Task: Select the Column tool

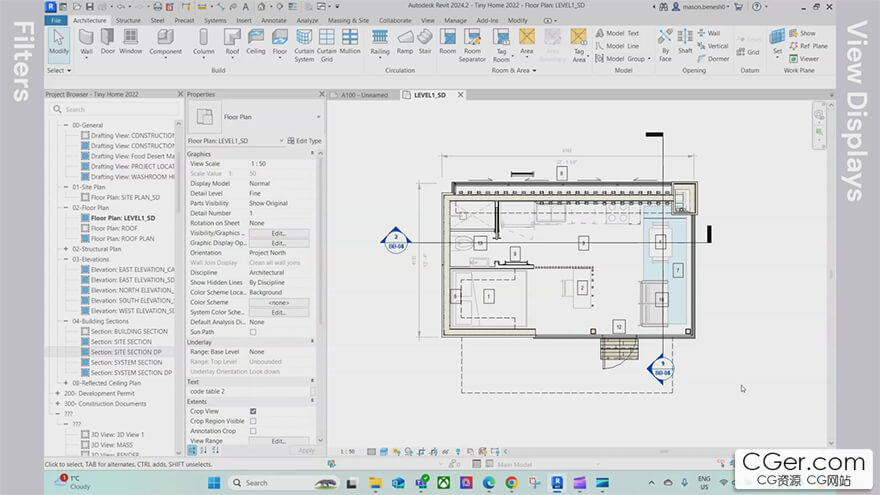Action: (203, 42)
